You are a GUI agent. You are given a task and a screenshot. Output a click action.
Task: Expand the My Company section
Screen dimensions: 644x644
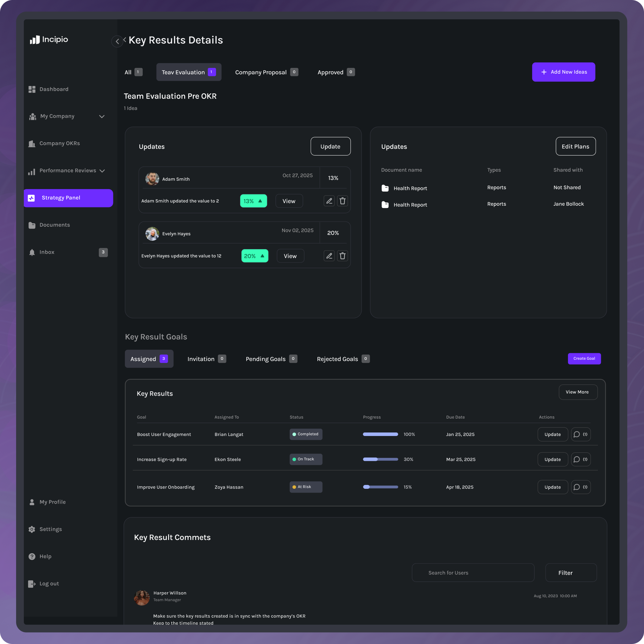102,116
